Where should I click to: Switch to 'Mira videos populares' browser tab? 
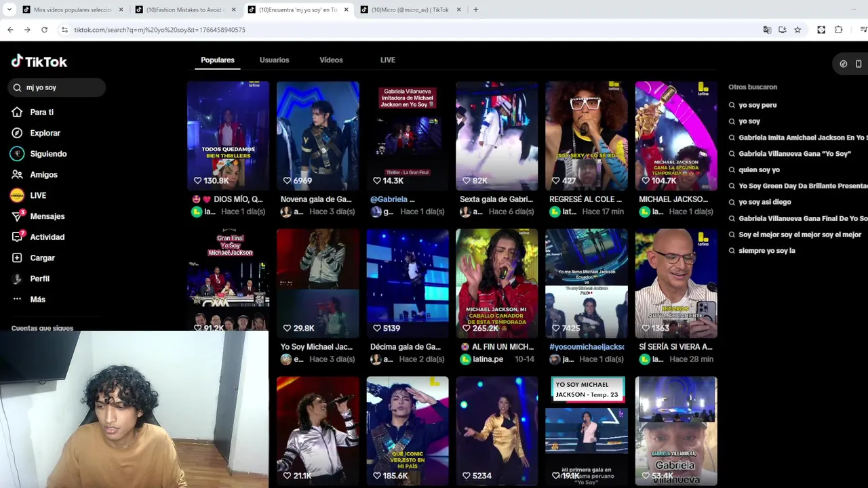(x=73, y=9)
